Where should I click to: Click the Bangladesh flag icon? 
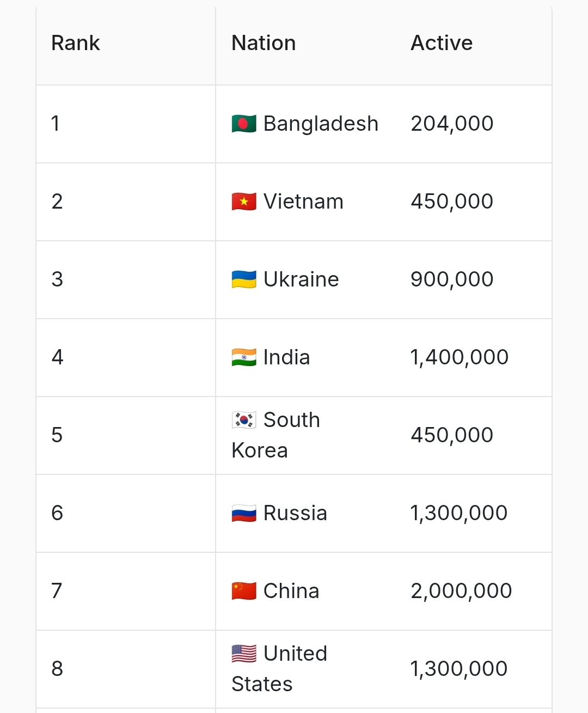point(244,124)
